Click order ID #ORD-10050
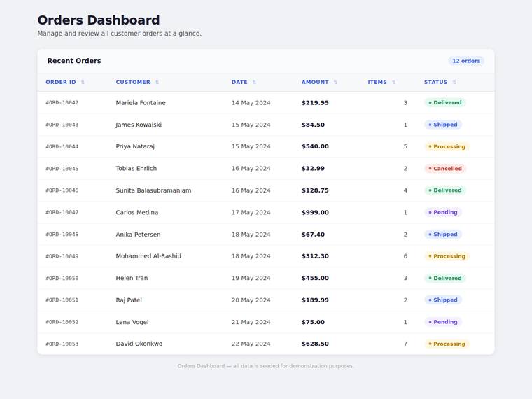This screenshot has height=399, width=532. click(62, 278)
